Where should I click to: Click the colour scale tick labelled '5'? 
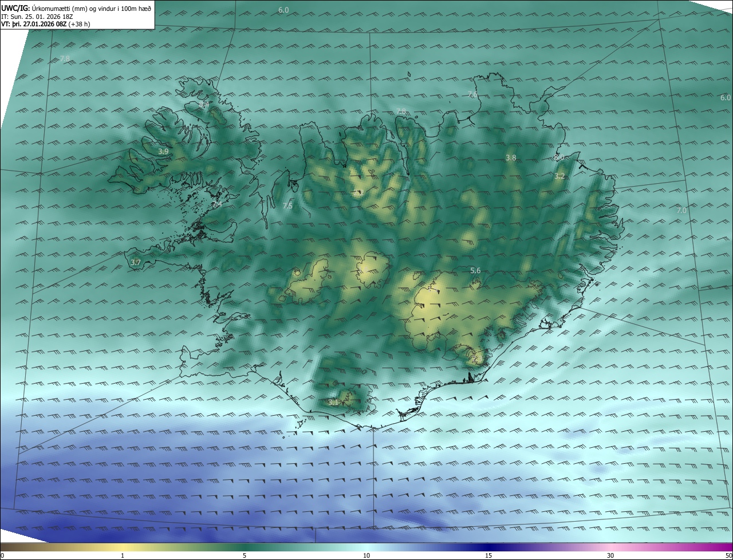tap(245, 555)
